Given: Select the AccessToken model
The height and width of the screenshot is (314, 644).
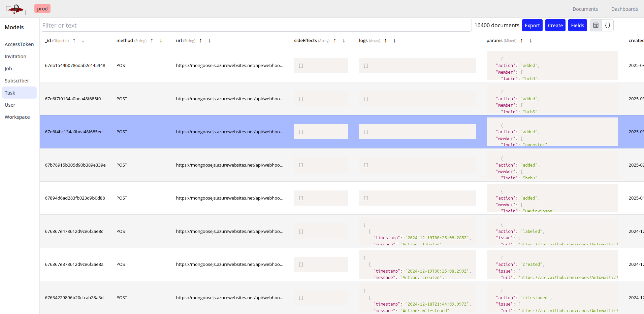Looking at the screenshot, I should pos(19,44).
